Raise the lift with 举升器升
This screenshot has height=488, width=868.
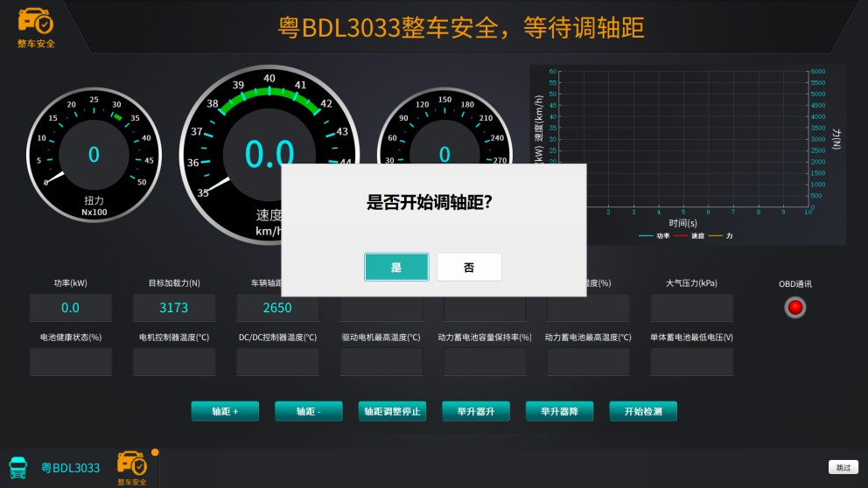click(475, 411)
